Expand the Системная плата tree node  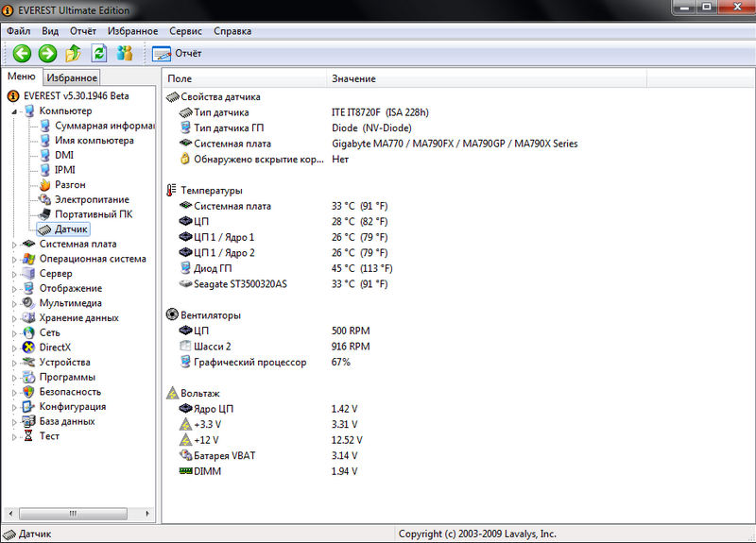(x=15, y=245)
